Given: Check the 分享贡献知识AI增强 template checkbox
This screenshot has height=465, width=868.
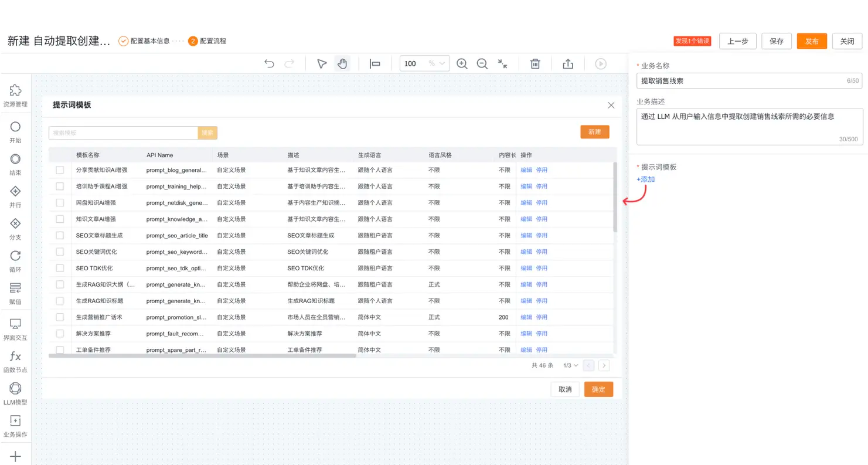Looking at the screenshot, I should pyautogui.click(x=60, y=170).
